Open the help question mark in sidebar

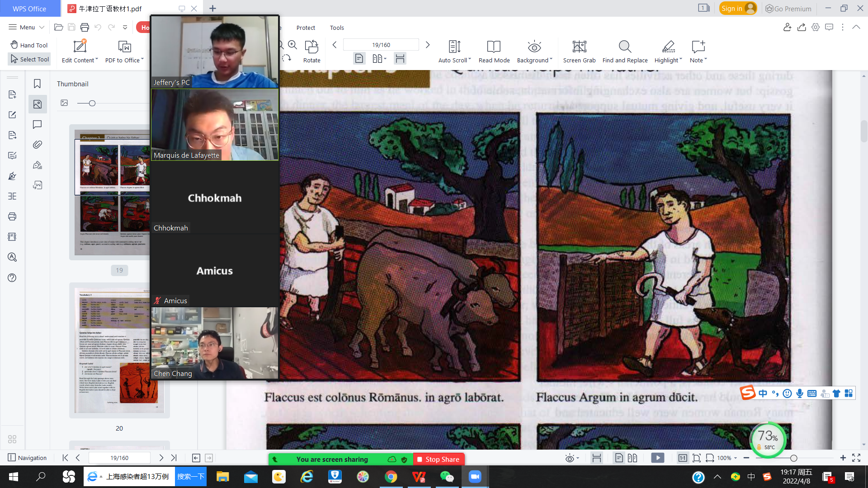(12, 277)
